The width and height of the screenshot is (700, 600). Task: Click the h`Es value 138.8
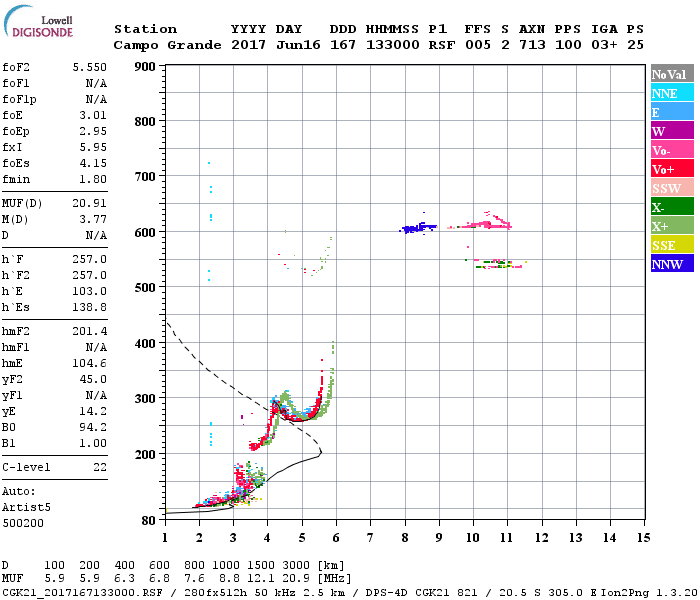(90, 308)
